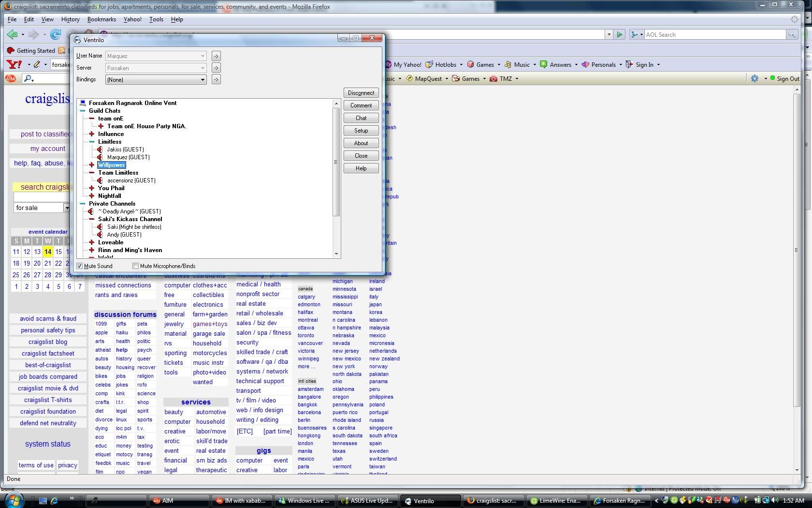Viewport: 812px width, 508px height.
Task: Expand the You Phail channel
Action: [91, 188]
